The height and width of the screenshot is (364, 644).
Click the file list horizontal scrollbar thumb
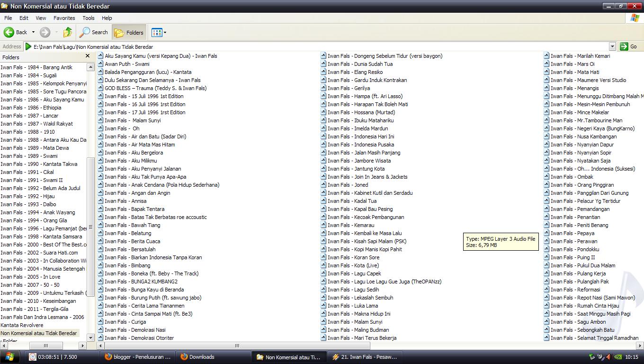pyautogui.click(x=237, y=346)
